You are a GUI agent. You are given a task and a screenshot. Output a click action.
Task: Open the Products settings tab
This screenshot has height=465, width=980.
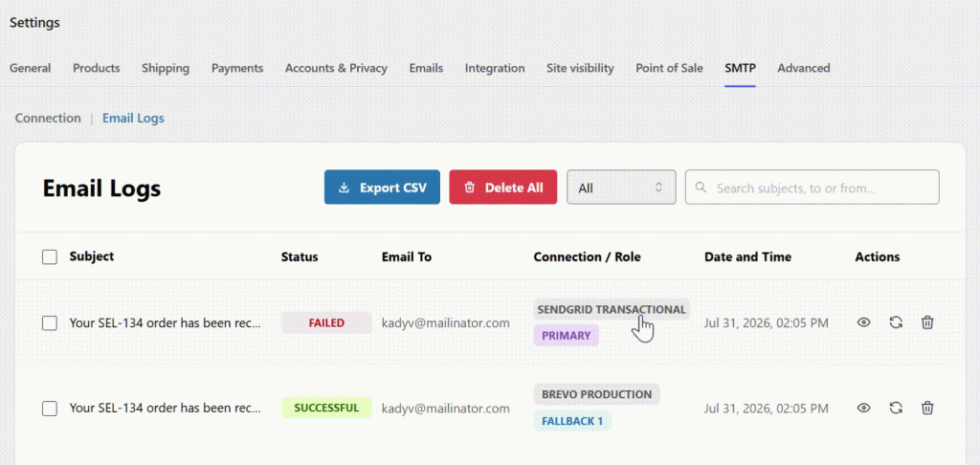(97, 68)
